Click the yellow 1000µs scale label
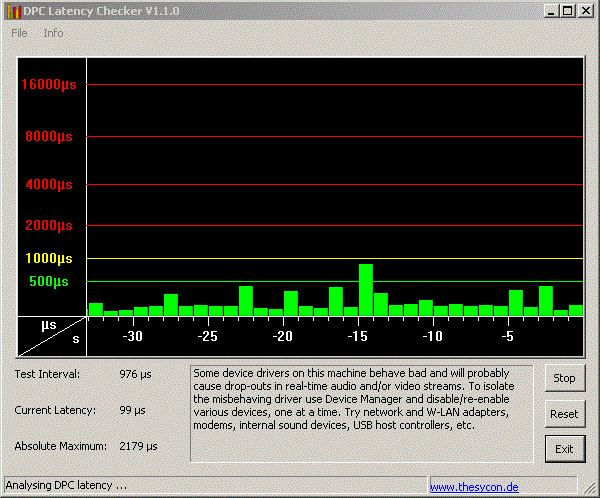The image size is (600, 498). pyautogui.click(x=49, y=258)
